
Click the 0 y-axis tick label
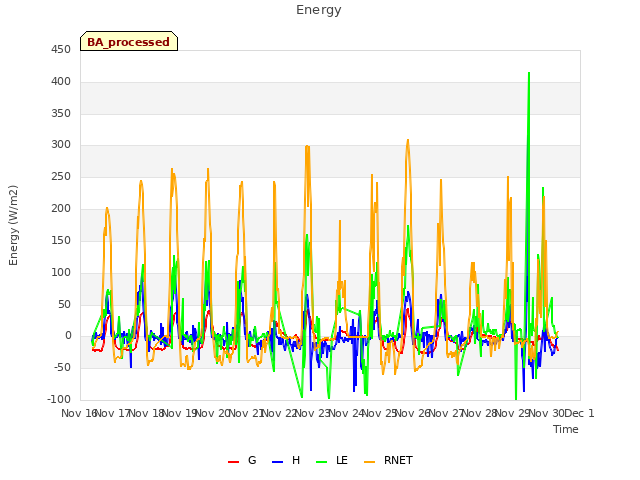coord(68,336)
